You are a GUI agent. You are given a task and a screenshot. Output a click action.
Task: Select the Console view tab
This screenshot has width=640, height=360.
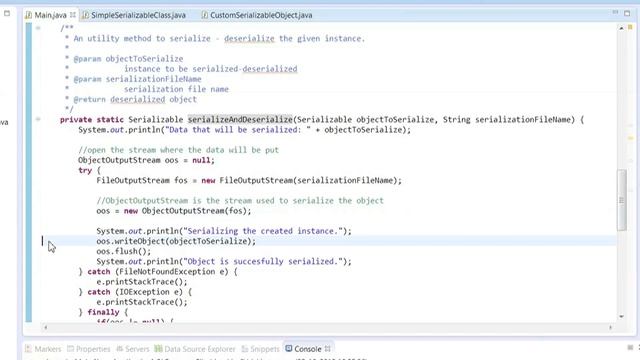[x=303, y=349]
